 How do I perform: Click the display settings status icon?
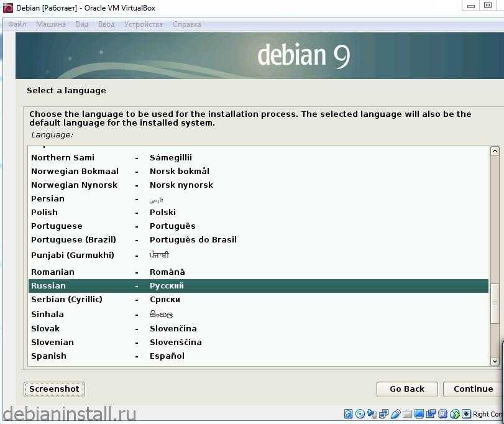click(x=419, y=414)
